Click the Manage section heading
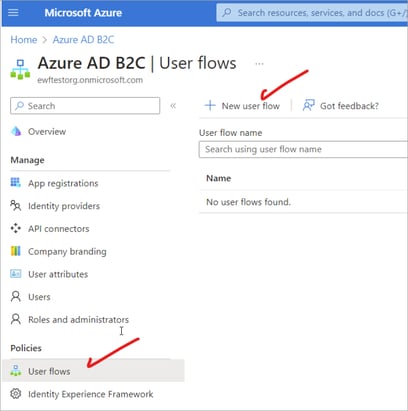Screen dimensions: 408x411 (27, 160)
